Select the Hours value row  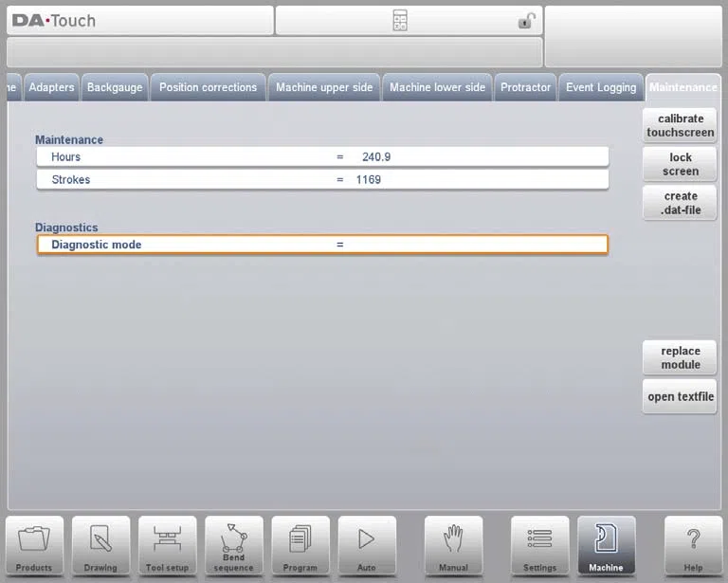[322, 157]
